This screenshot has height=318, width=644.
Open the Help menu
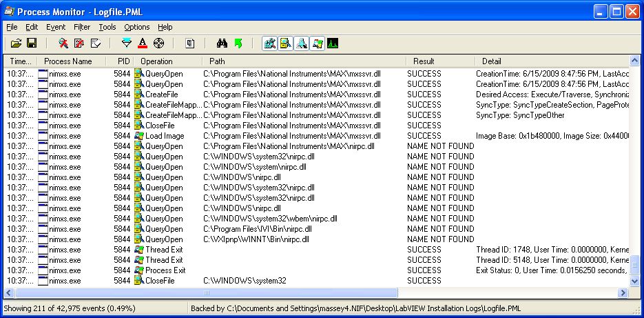(x=165, y=27)
